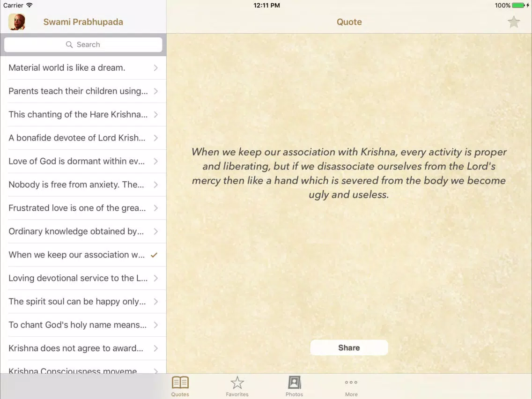The image size is (532, 399).
Task: Tap the favorite star icon in the Quote header
Action: coord(514,22)
